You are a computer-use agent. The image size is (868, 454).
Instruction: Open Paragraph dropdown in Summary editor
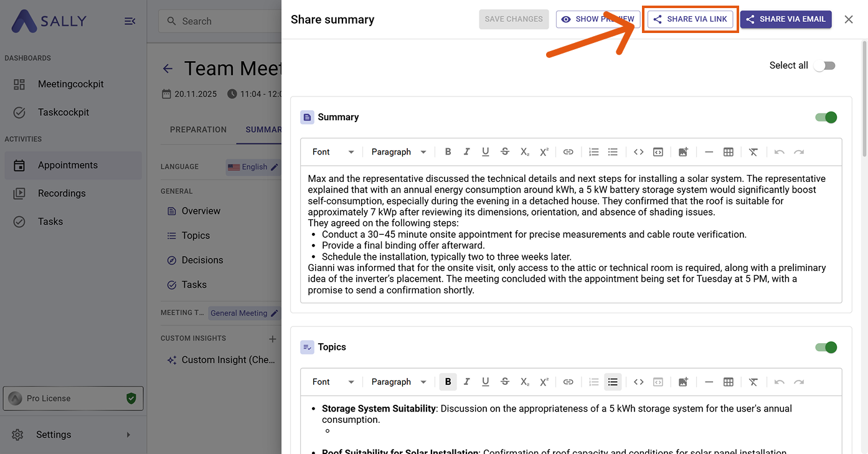[399, 152]
